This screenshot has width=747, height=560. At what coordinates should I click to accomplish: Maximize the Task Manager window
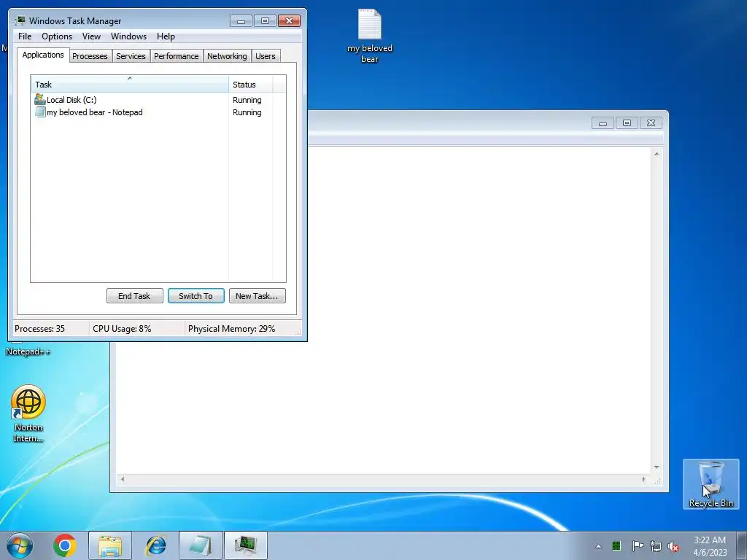point(265,21)
